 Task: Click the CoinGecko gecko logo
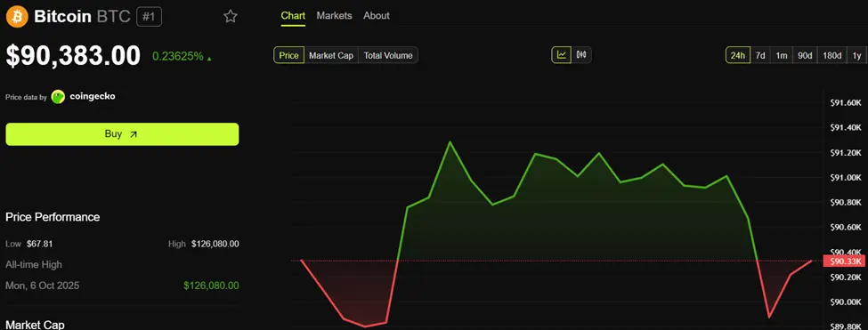click(x=58, y=97)
